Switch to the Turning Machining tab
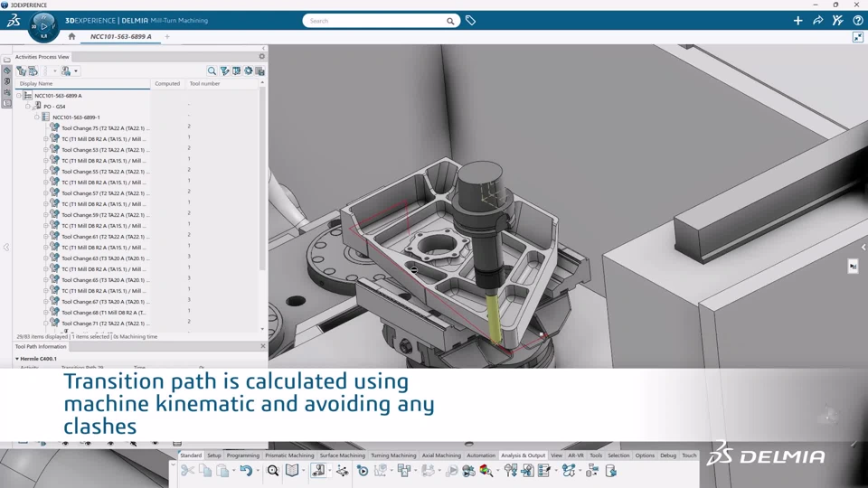Image resolution: width=868 pixels, height=488 pixels. [393, 455]
